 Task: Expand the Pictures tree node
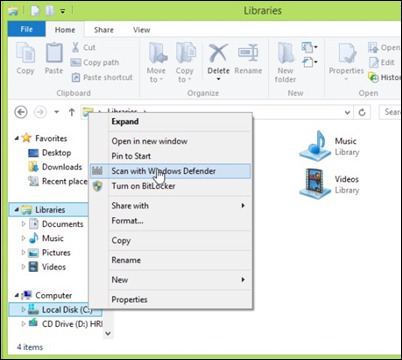pos(23,253)
